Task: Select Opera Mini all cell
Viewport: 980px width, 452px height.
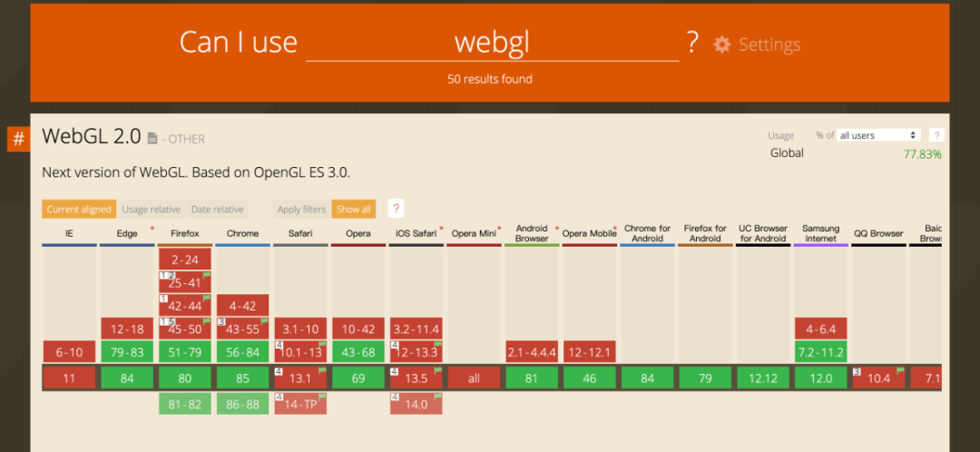Action: point(474,378)
